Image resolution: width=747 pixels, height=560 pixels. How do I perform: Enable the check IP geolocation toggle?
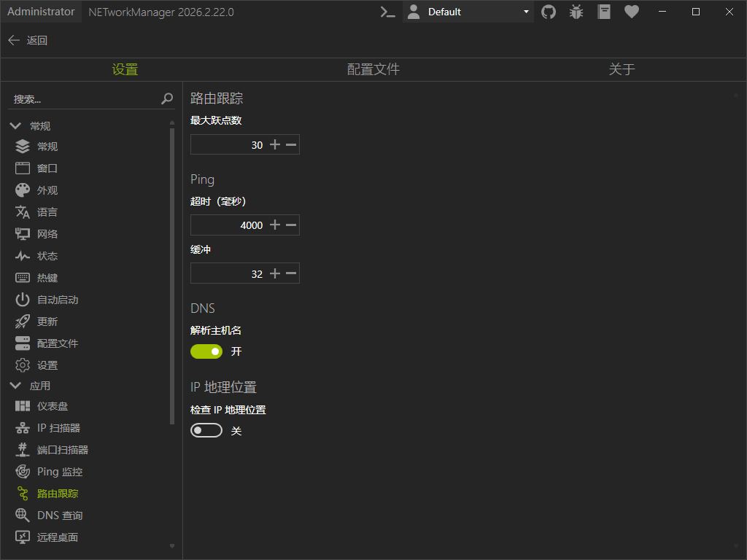point(206,429)
